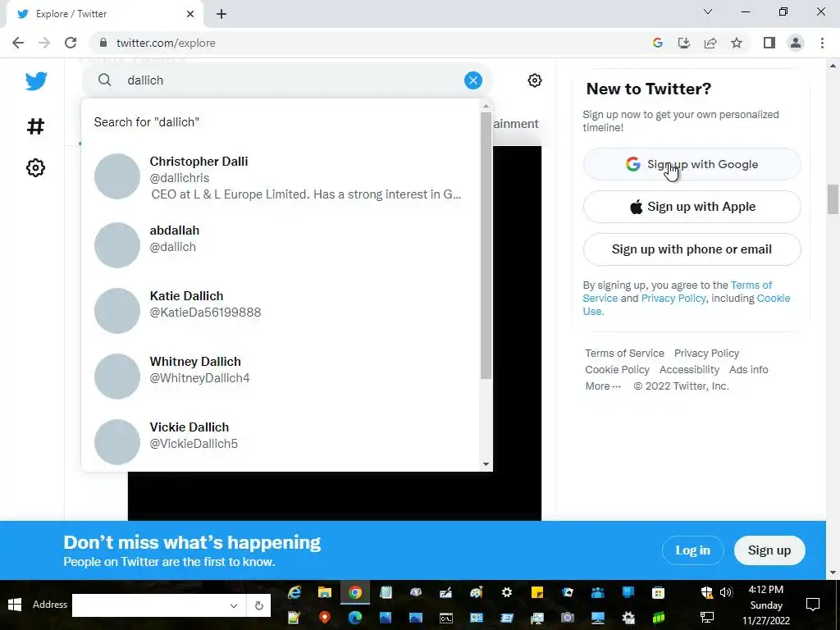
Task: Click the scroll-down arrow of suggestions list
Action: tap(486, 464)
